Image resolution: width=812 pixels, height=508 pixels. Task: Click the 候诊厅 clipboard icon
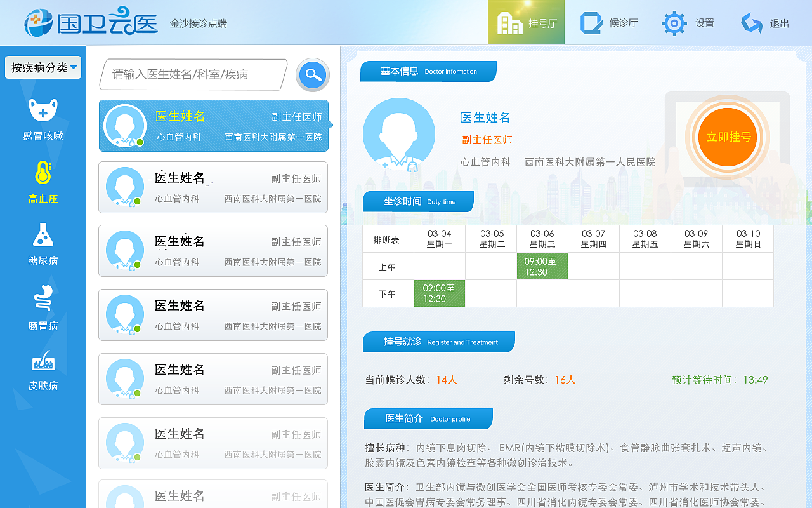[591, 23]
